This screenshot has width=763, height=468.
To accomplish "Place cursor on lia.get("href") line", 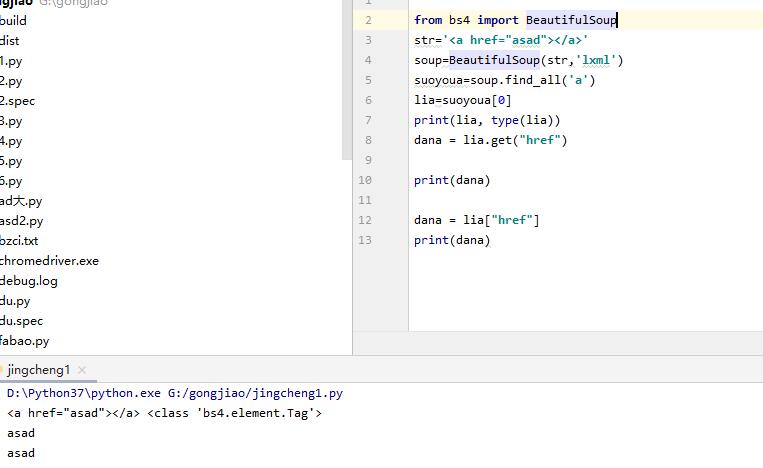I will coord(490,140).
